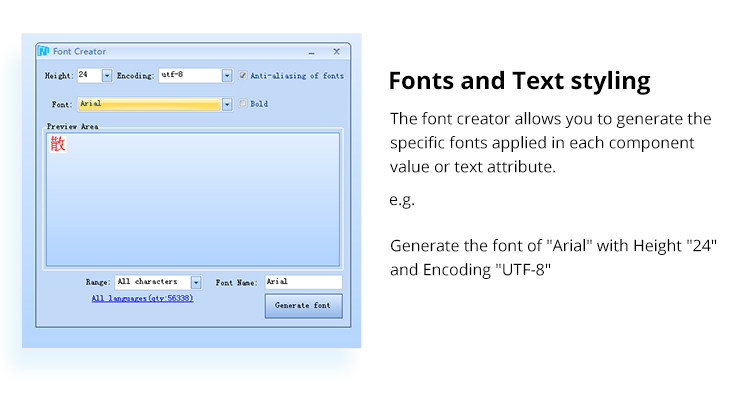The width and height of the screenshot is (750, 409).
Task: Click the Font Creator app icon
Action: tap(44, 51)
